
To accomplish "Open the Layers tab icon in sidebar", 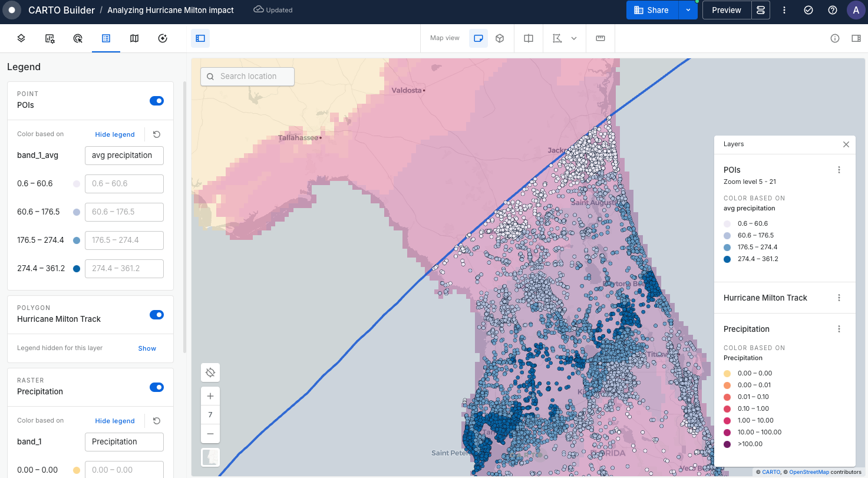I will tap(21, 38).
